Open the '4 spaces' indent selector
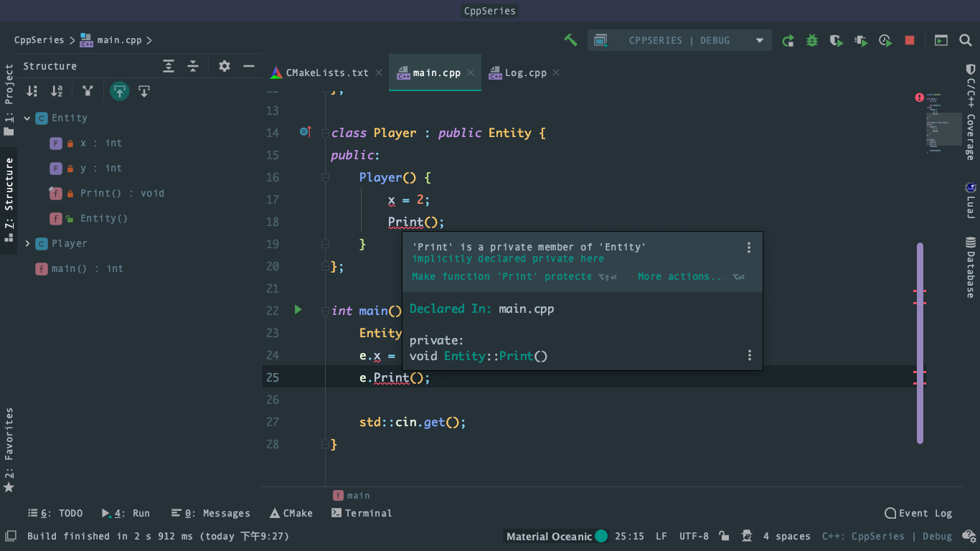The height and width of the screenshot is (551, 980). click(x=786, y=536)
